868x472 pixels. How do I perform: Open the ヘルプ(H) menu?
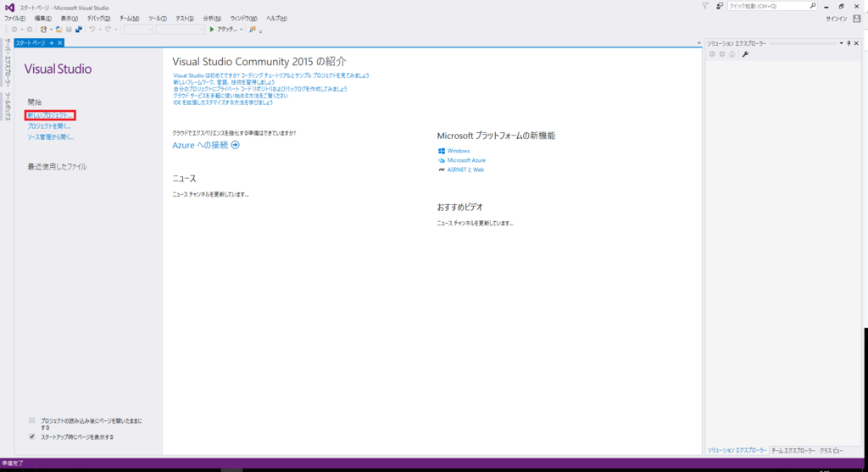[x=276, y=19]
